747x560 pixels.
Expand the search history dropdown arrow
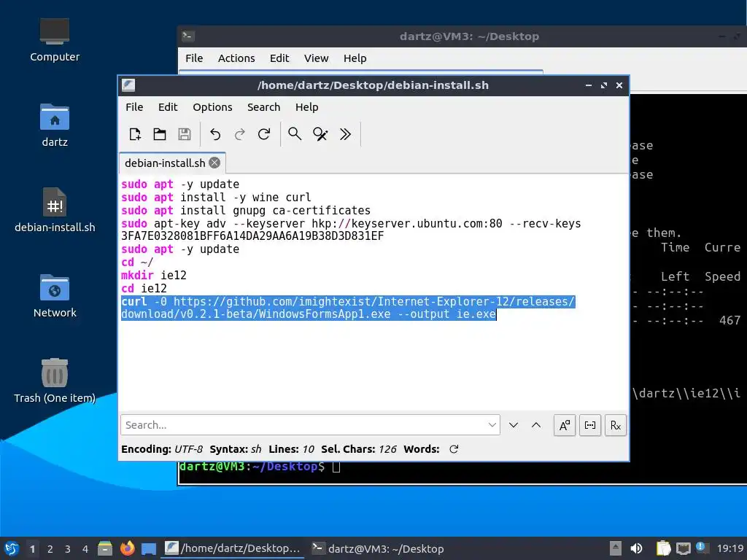click(492, 425)
